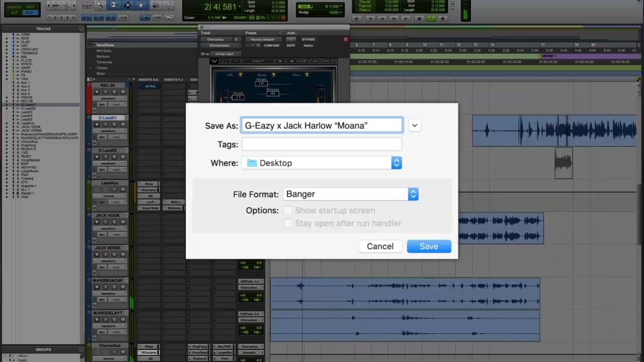Click Cancel button in the dialog
The height and width of the screenshot is (362, 644).
[x=380, y=246]
